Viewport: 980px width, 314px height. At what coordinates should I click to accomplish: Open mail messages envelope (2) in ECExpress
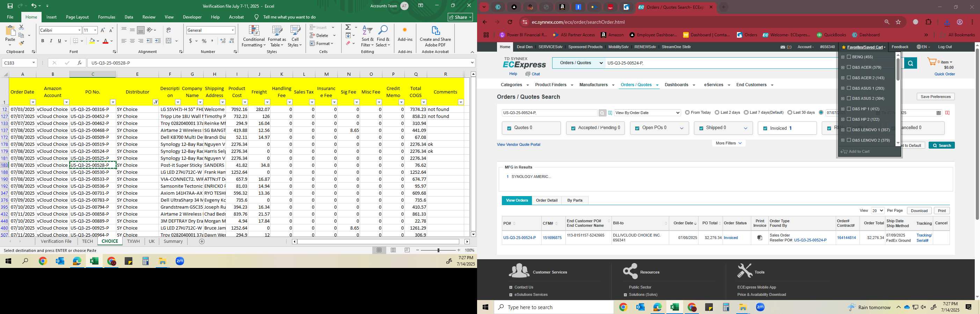(786, 47)
